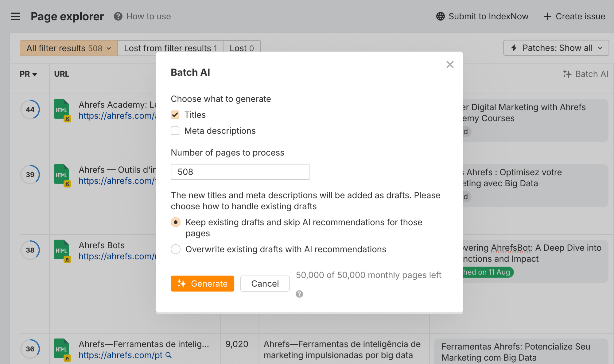Switch to the "Lost 0" tab

(x=242, y=48)
